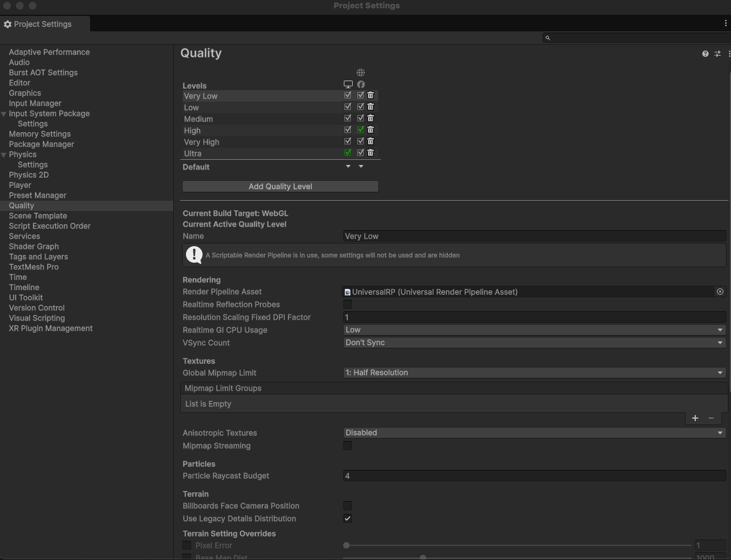The width and height of the screenshot is (731, 560).
Task: Click the desktop monitor platform icon
Action: click(348, 84)
